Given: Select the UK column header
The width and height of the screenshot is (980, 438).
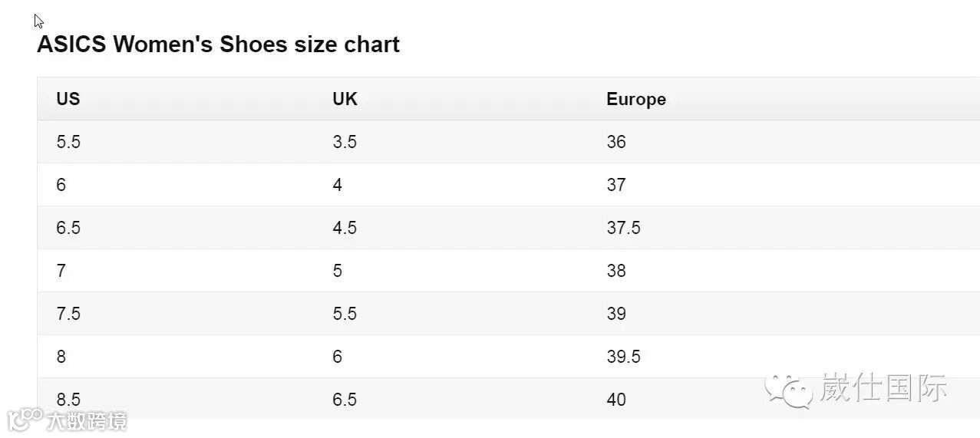Looking at the screenshot, I should (x=345, y=99).
